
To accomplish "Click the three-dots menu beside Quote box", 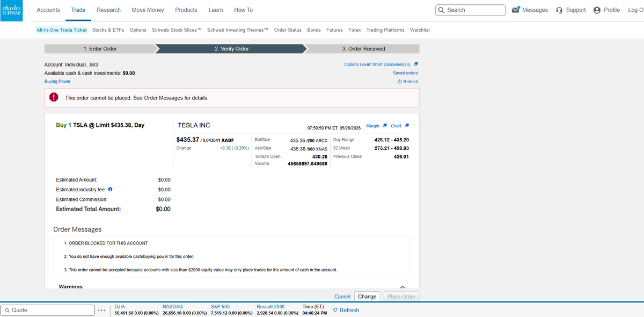I will tap(101, 310).
